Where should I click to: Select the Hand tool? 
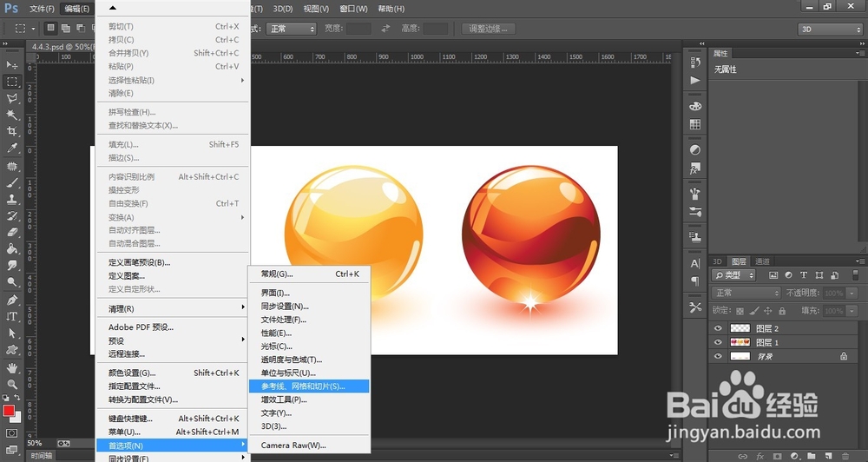click(x=11, y=368)
